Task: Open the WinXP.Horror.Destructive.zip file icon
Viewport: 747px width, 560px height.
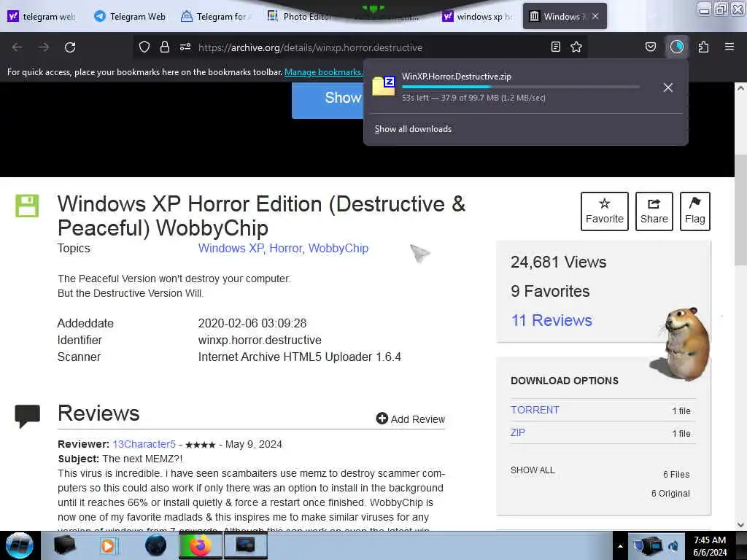Action: tap(384, 86)
